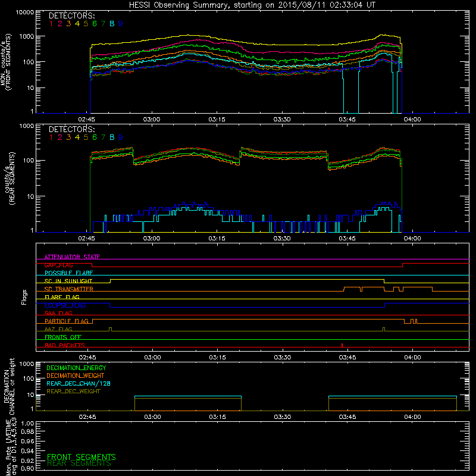Click the SAA_FLAG label
Image resolution: width=476 pixels, height=476 pixels.
pos(58,313)
